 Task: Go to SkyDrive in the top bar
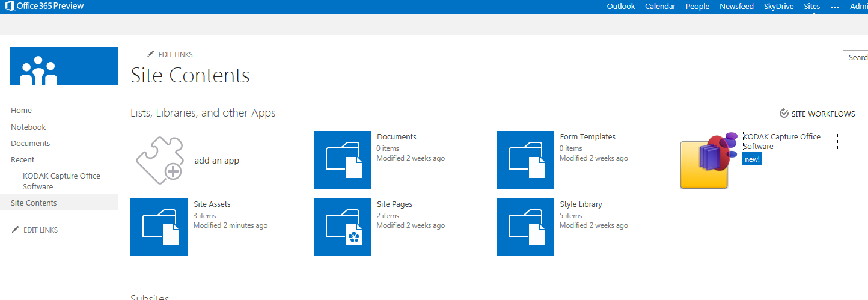778,7
